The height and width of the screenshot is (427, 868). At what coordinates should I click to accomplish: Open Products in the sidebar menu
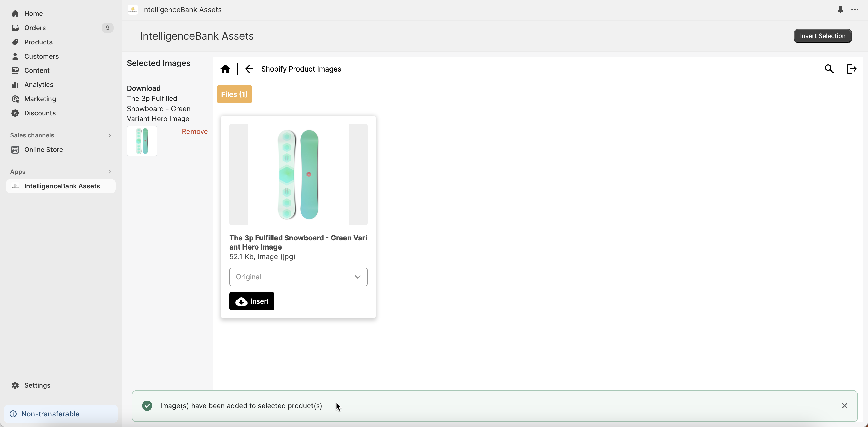(38, 42)
